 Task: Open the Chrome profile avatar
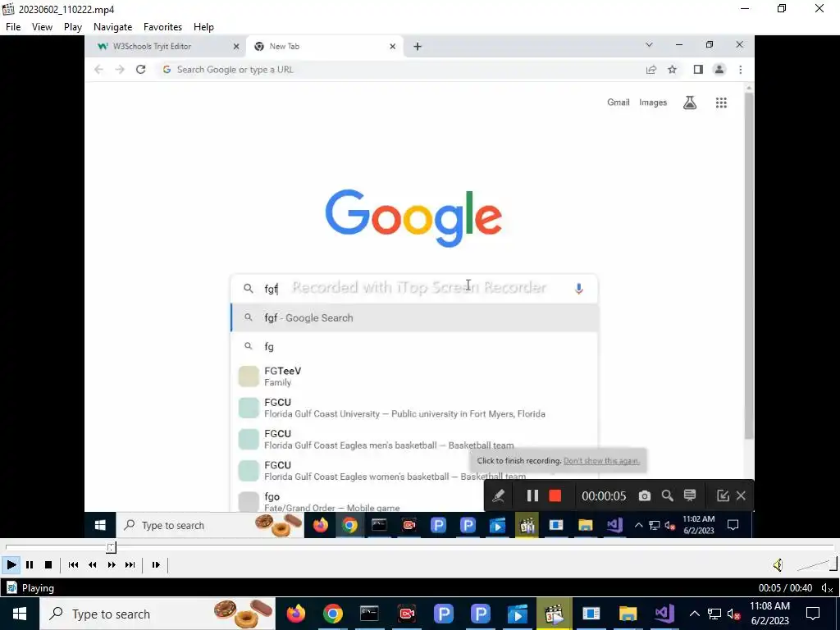point(719,70)
